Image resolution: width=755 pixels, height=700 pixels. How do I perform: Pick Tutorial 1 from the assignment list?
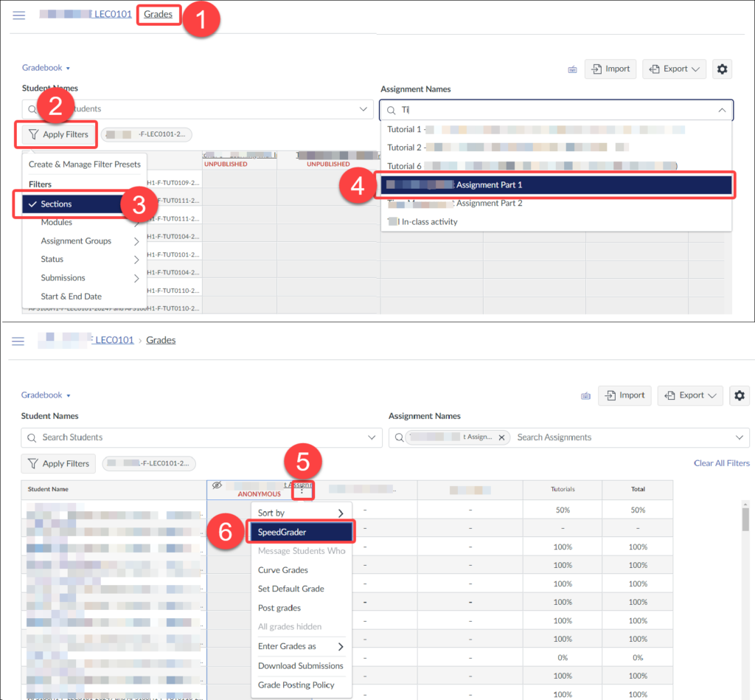tap(556, 129)
